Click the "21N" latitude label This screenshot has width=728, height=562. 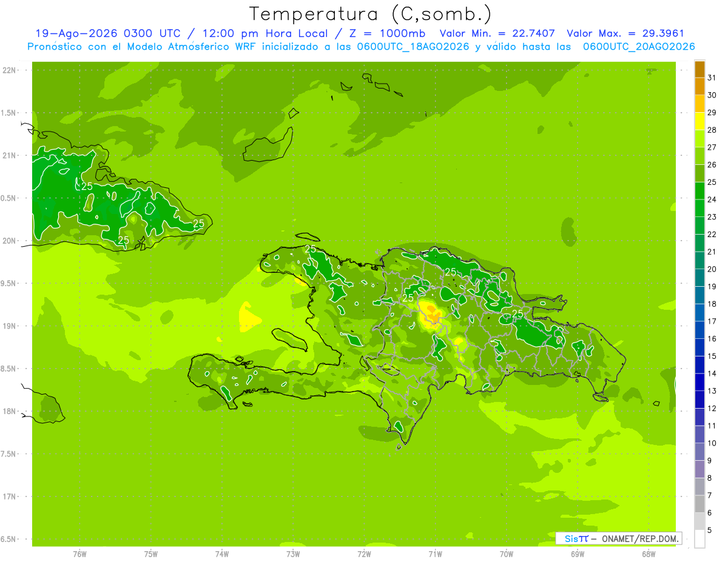[x=9, y=155]
